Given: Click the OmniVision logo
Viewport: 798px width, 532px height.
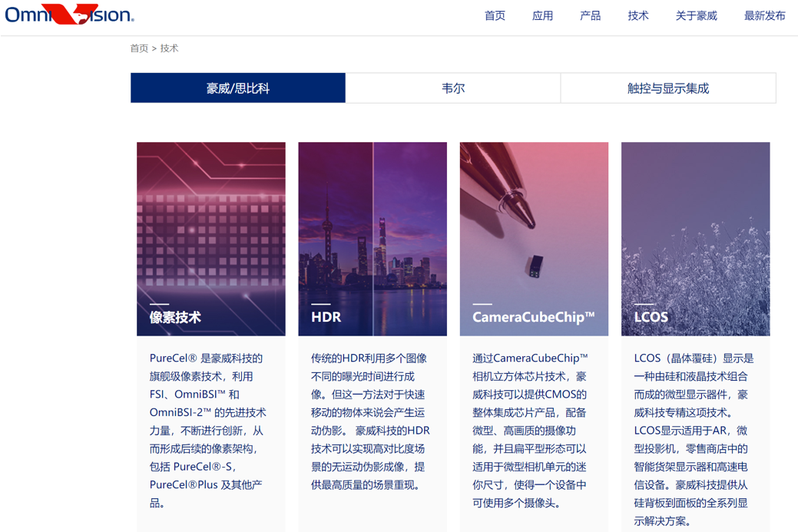Looking at the screenshot, I should pyautogui.click(x=69, y=14).
